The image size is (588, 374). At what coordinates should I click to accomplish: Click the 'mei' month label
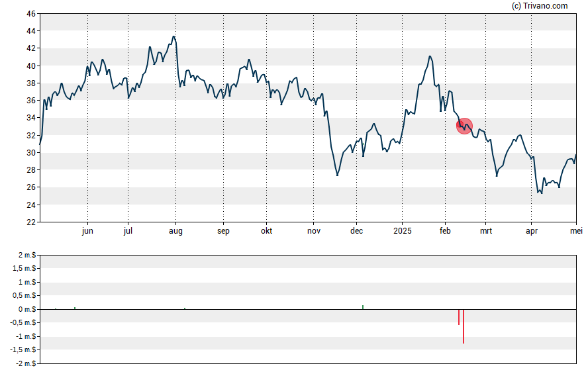(x=576, y=231)
